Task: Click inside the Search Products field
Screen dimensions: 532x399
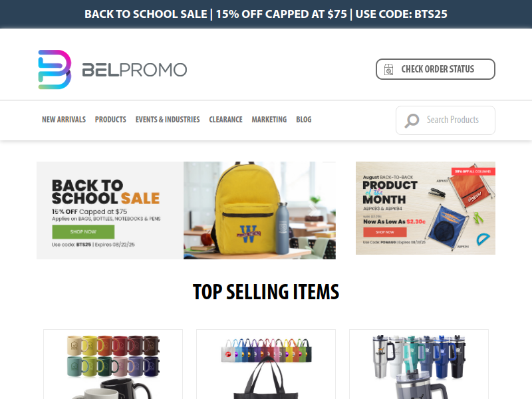Action: point(446,120)
